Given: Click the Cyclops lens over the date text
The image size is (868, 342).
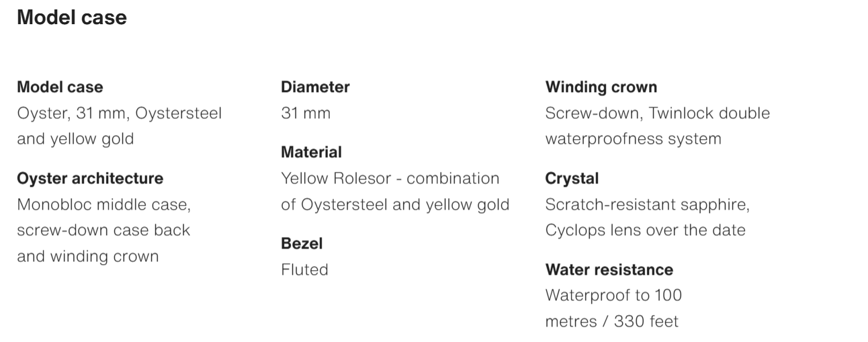Looking at the screenshot, I should click(x=645, y=230).
